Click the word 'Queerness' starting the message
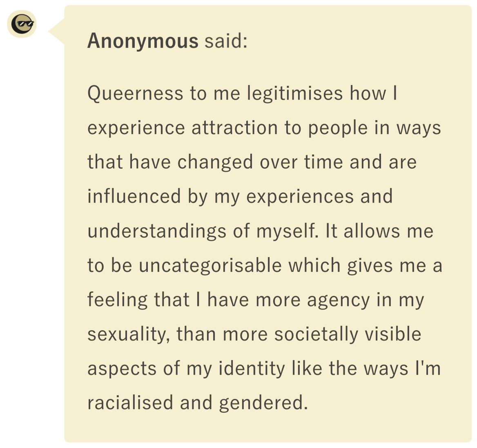Screen dimensions: 477x448 point(135,93)
